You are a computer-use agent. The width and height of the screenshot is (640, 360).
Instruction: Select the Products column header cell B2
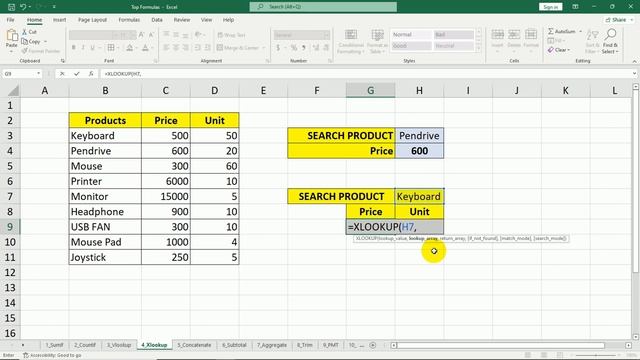[105, 120]
